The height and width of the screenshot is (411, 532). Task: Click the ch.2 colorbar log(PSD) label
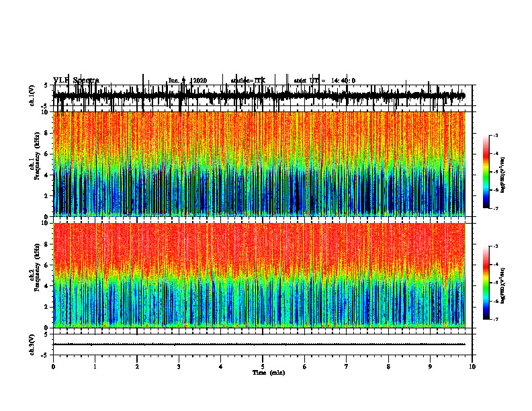(502, 285)
